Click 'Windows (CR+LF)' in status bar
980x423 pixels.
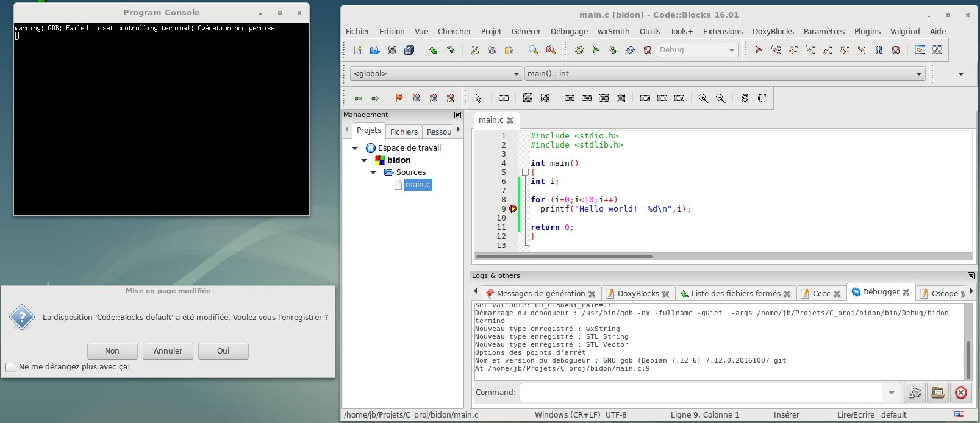[x=567, y=415]
